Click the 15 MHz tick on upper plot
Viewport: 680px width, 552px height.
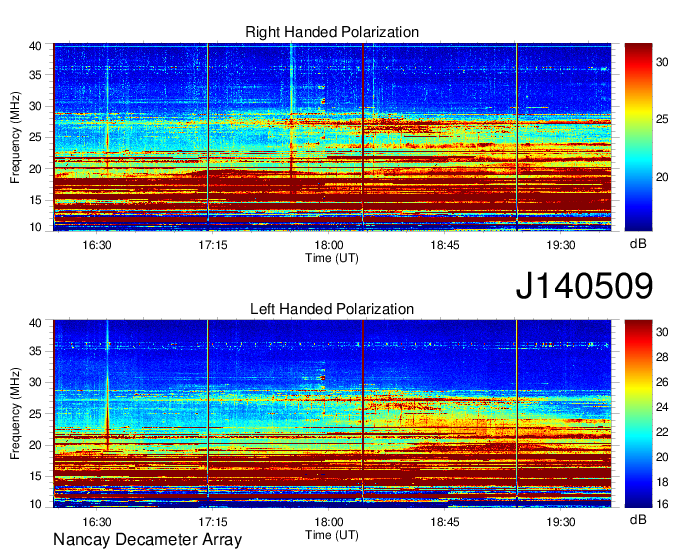35,200
